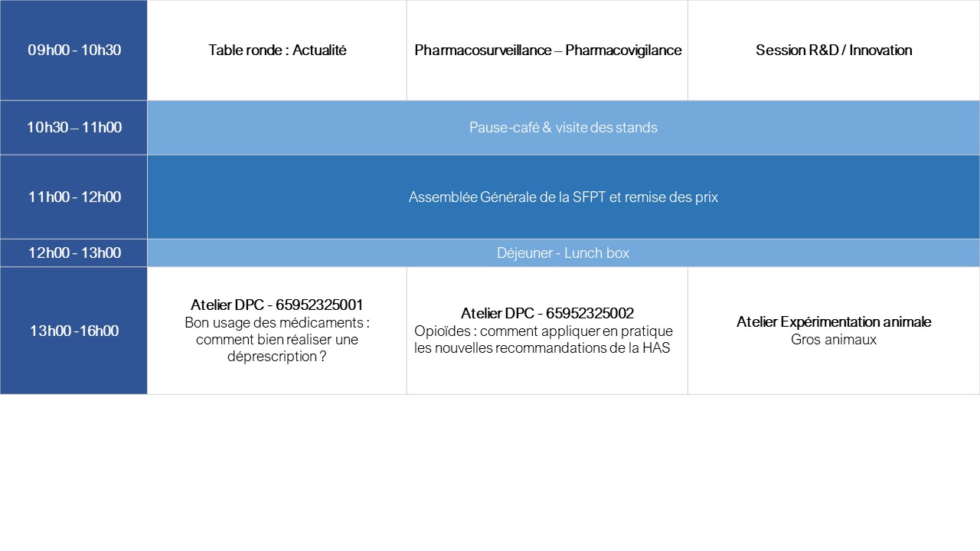The width and height of the screenshot is (980, 551).
Task: Select the Pause-café & visite des stands row
Action: [x=563, y=128]
